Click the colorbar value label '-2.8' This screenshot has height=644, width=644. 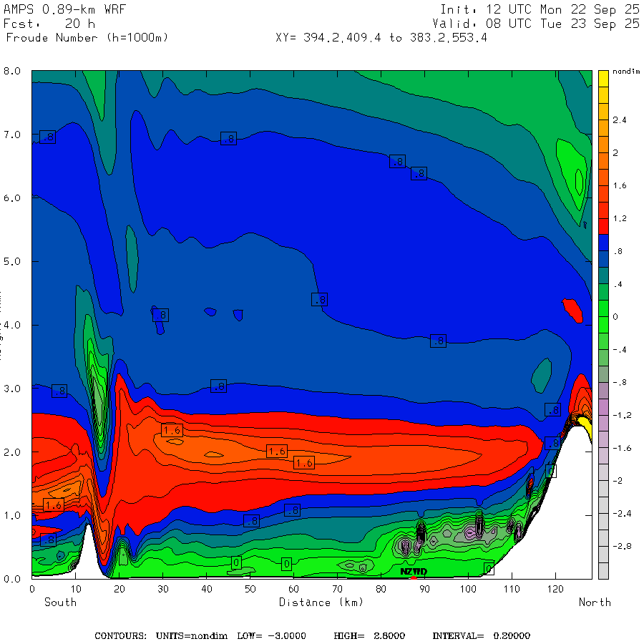[622, 546]
